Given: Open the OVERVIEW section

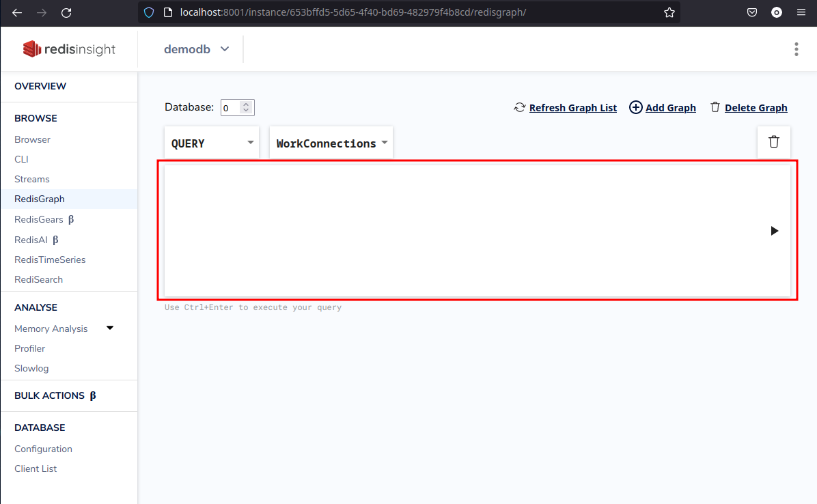Looking at the screenshot, I should [40, 87].
